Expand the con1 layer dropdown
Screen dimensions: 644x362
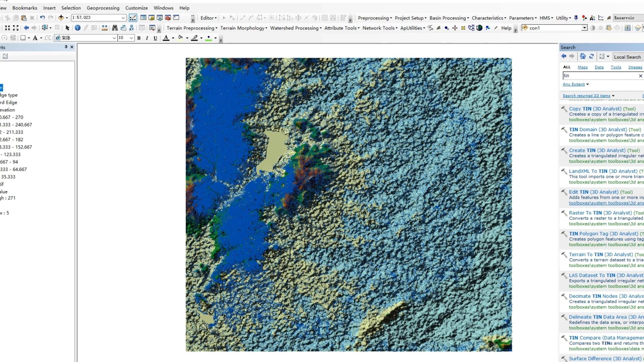[585, 28]
